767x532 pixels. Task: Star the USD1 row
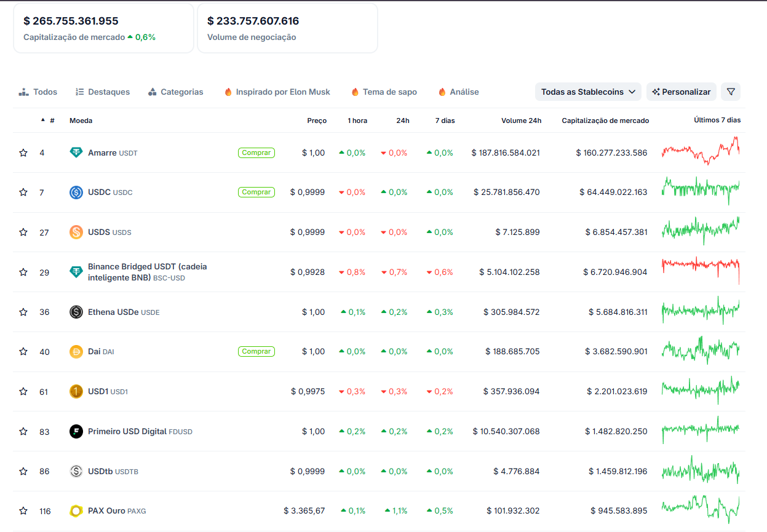[23, 391]
